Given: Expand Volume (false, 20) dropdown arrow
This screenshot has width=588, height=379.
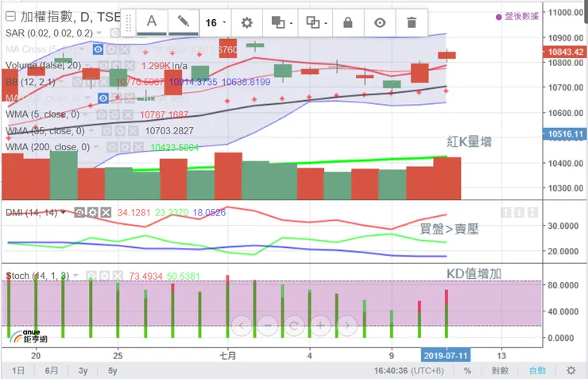Looking at the screenshot, I should [x=87, y=66].
